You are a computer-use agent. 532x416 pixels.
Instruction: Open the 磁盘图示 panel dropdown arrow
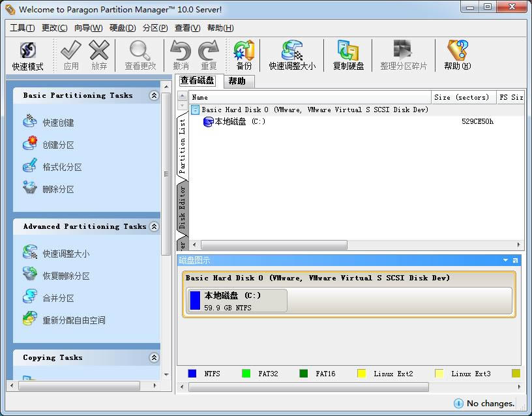[x=505, y=260]
